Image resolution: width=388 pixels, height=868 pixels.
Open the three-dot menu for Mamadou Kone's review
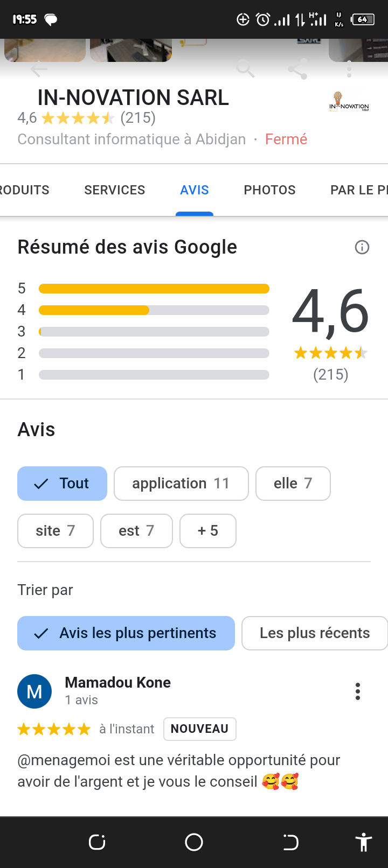(x=357, y=691)
